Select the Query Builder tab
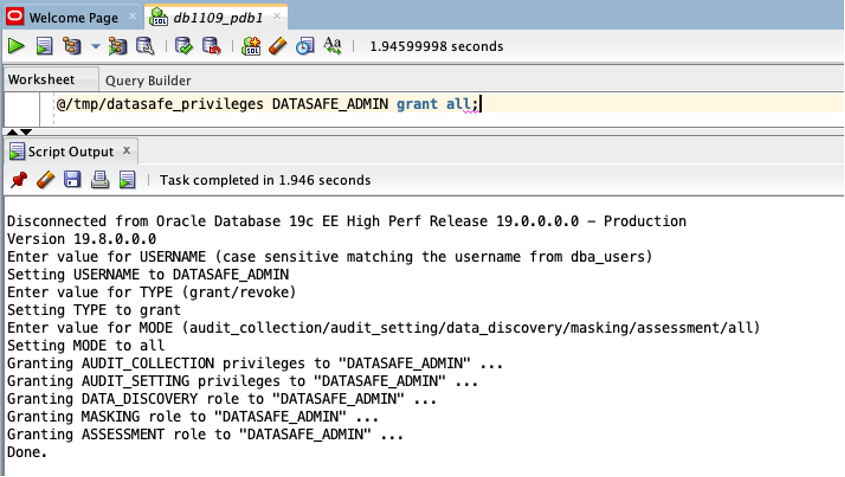The width and height of the screenshot is (845, 477). [148, 80]
